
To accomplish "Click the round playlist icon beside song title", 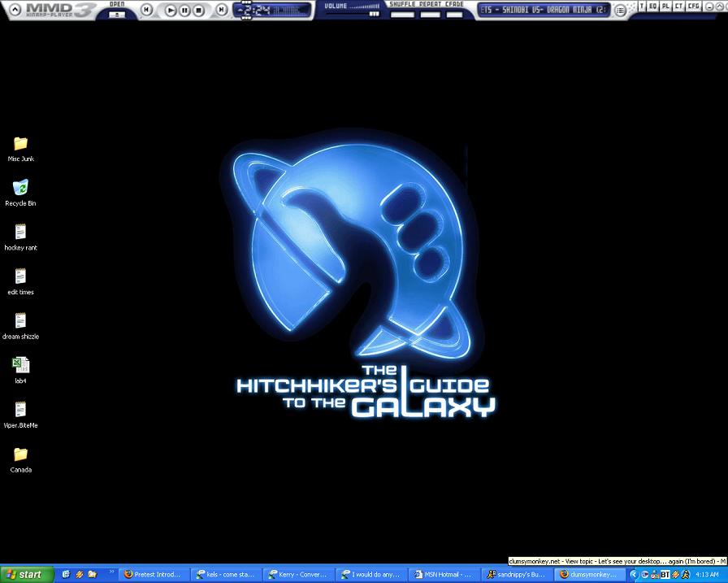I will click(621, 11).
